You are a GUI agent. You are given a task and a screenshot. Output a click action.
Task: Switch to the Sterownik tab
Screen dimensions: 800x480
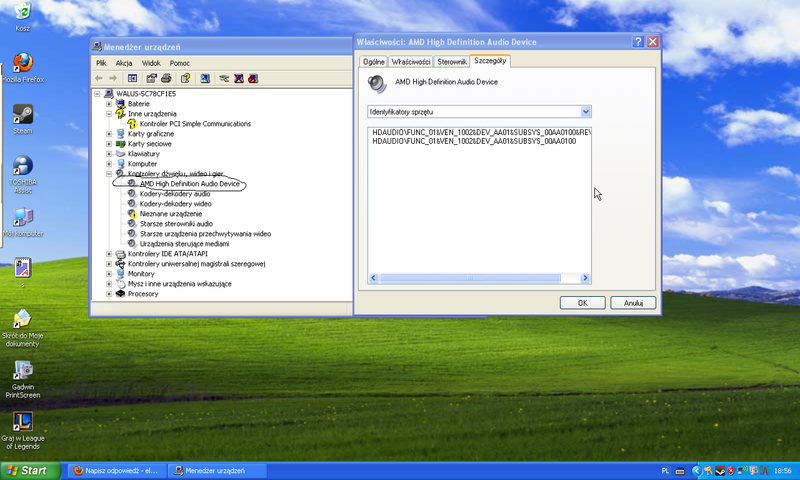coord(452,61)
